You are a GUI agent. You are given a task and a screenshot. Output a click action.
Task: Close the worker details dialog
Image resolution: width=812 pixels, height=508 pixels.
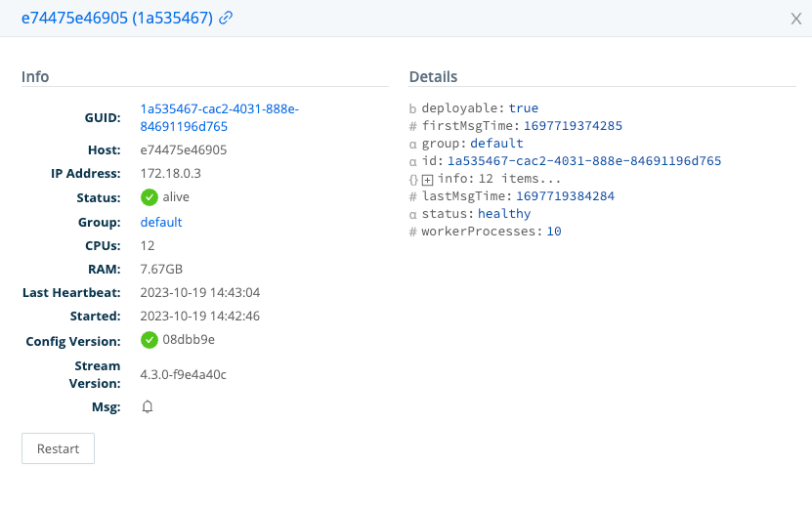[x=796, y=19]
